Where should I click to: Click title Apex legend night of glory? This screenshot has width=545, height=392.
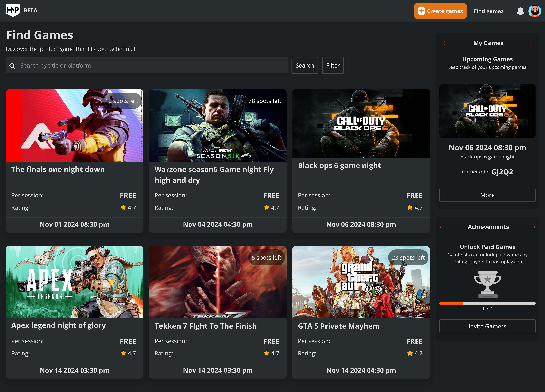[58, 325]
